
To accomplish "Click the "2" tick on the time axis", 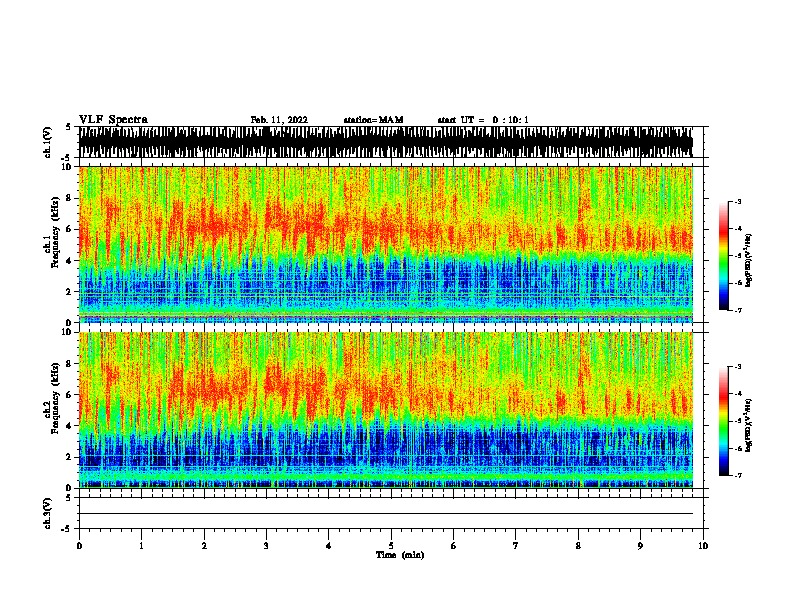I will pos(204,546).
